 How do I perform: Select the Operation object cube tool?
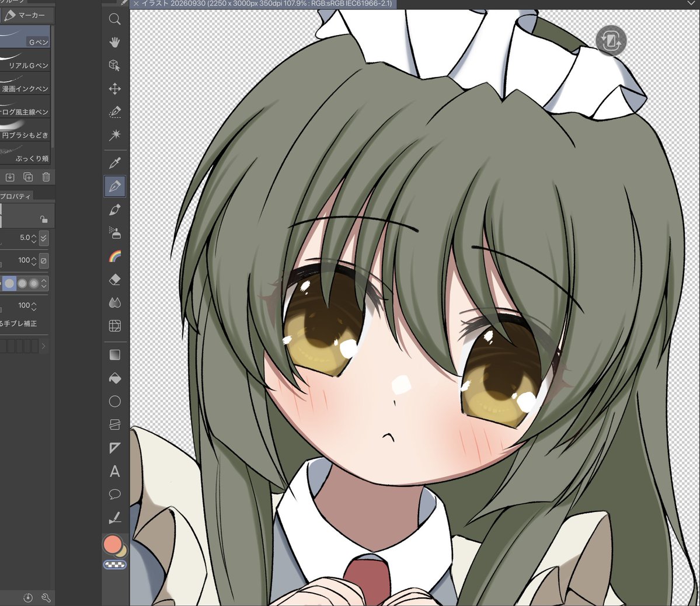(115, 65)
